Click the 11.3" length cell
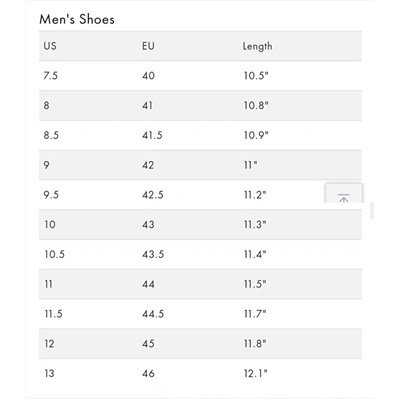Image resolution: width=400 pixels, height=400 pixels. (x=255, y=224)
